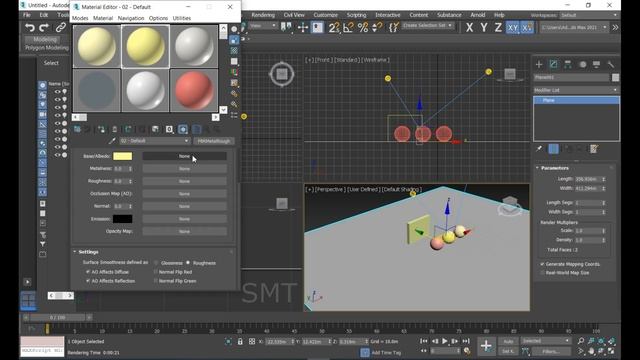Open the View reference coordinate dropdown
The width and height of the screenshot is (640, 360).
(262, 26)
